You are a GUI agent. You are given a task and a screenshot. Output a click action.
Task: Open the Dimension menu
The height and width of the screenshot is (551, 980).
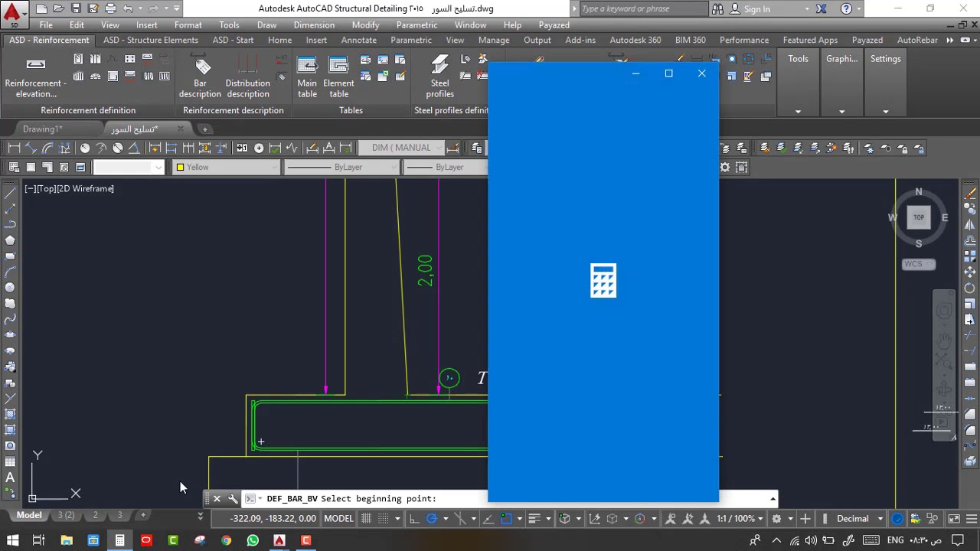point(314,25)
